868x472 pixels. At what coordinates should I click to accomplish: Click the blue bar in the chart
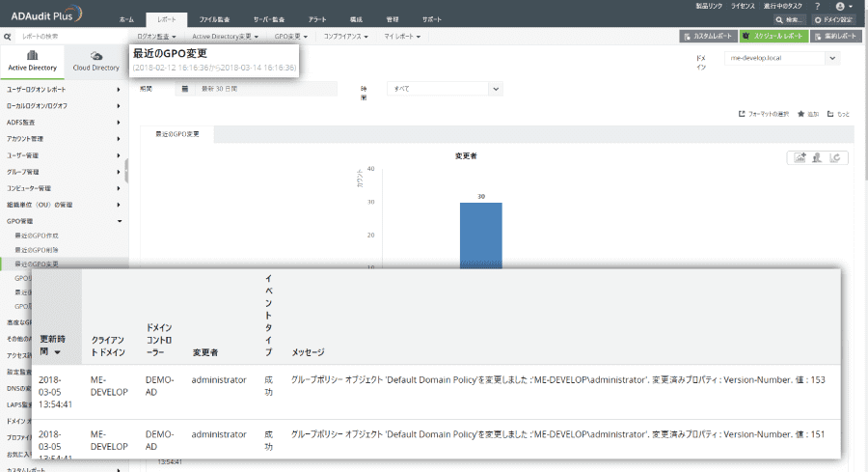480,235
